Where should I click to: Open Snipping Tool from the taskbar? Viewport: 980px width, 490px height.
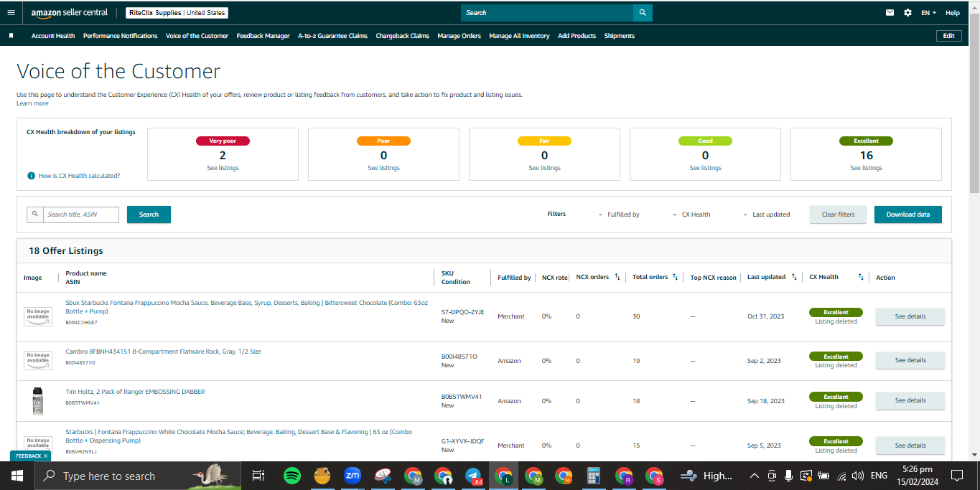point(383,476)
